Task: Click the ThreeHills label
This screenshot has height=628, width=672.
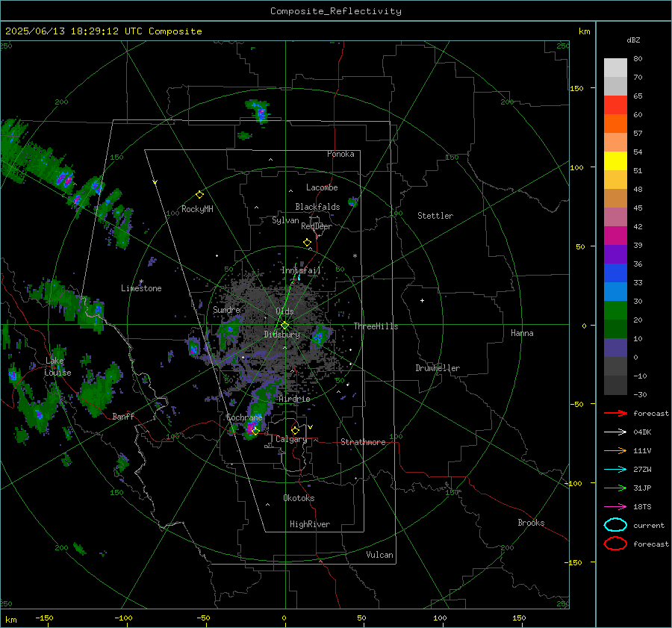Action: click(376, 326)
